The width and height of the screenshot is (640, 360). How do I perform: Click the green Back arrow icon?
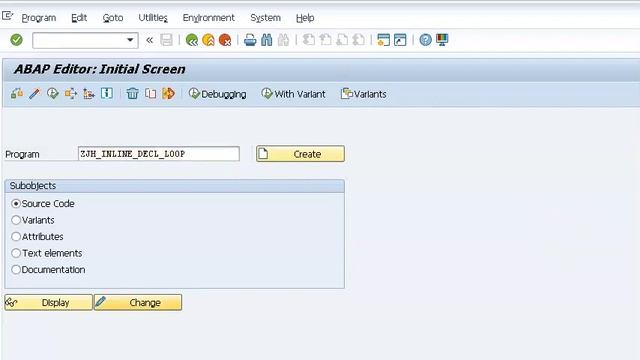click(x=192, y=40)
